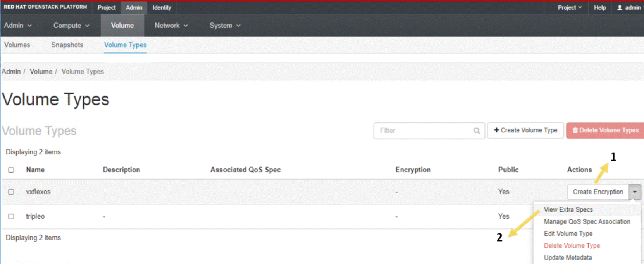Switch to the Identity top tab
Screen dimensions: 644x269
[x=162, y=8]
